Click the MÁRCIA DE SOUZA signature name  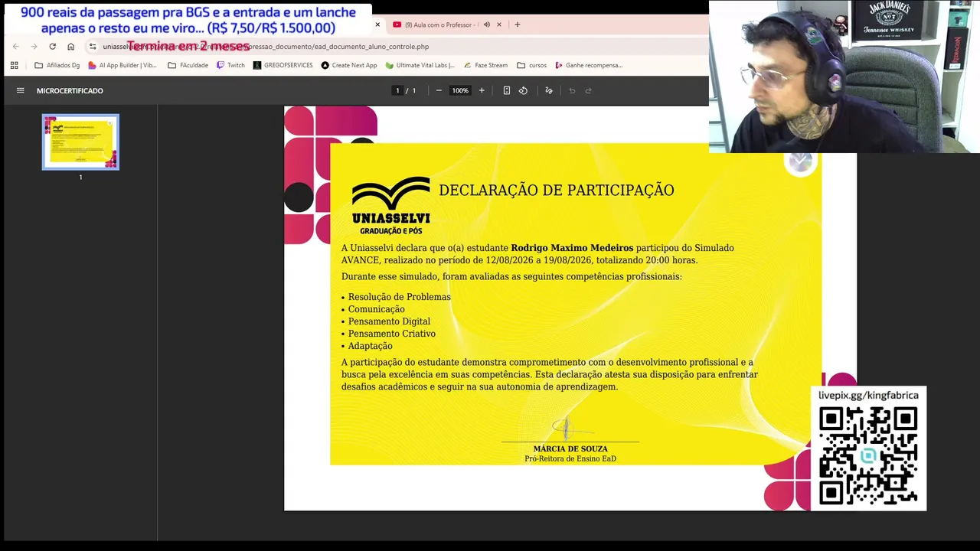(x=570, y=449)
